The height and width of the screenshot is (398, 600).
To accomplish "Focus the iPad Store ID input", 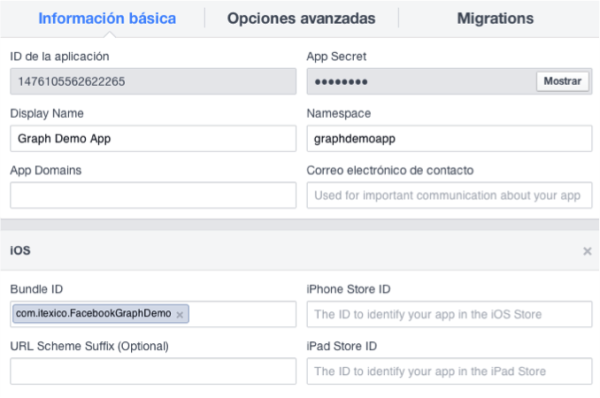I will coord(449,371).
